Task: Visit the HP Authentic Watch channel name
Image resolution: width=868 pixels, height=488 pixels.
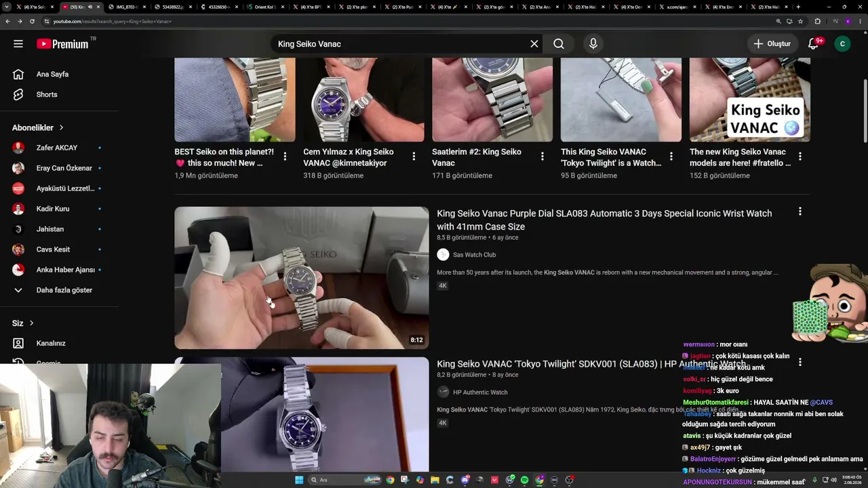Action: [480, 392]
